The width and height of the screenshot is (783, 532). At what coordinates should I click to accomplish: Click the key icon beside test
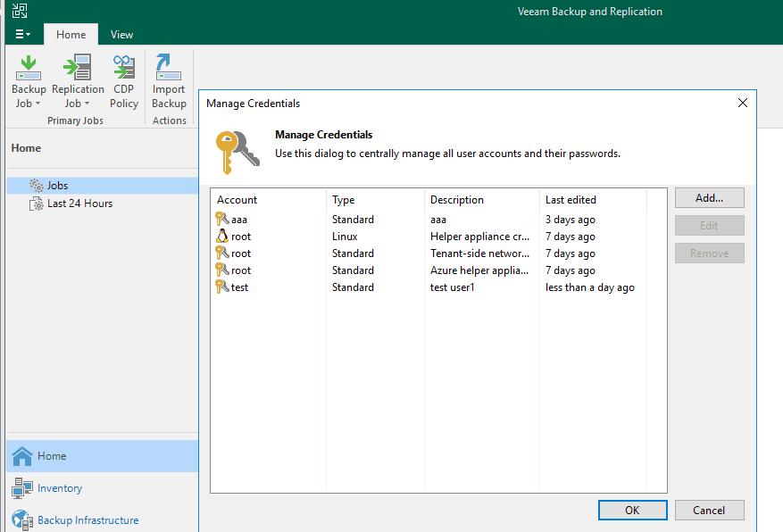222,287
